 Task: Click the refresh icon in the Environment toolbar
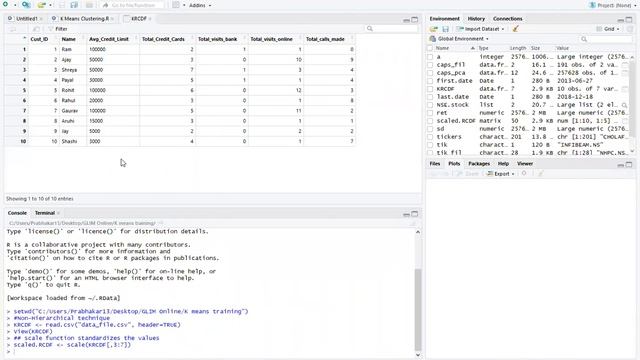pyautogui.click(x=630, y=29)
